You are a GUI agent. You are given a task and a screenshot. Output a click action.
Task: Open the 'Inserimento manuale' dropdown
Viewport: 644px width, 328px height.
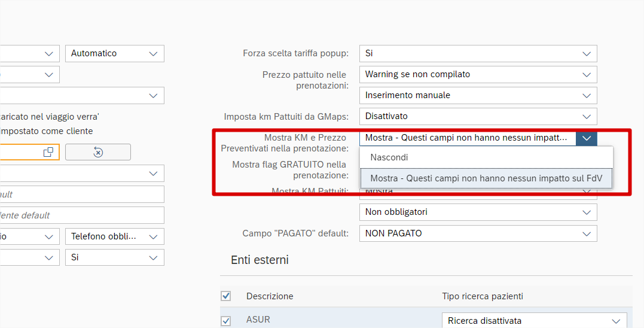click(587, 95)
